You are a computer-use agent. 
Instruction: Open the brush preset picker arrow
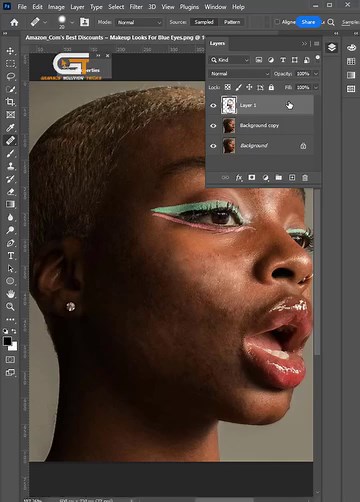(72, 22)
